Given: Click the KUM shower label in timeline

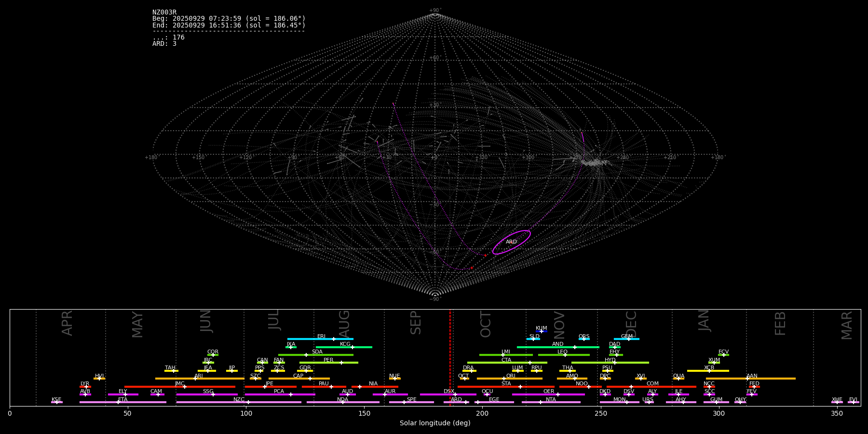Looking at the screenshot, I should click(x=542, y=328).
